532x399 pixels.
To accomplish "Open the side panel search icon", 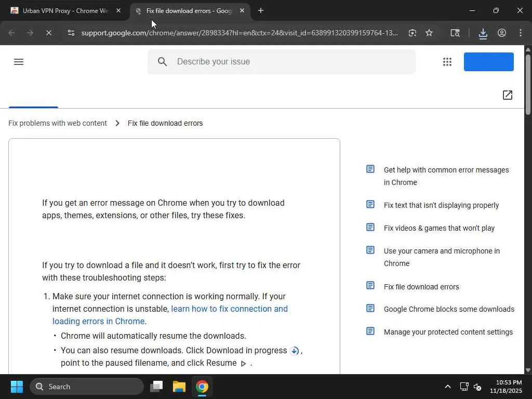I will coord(455,33).
